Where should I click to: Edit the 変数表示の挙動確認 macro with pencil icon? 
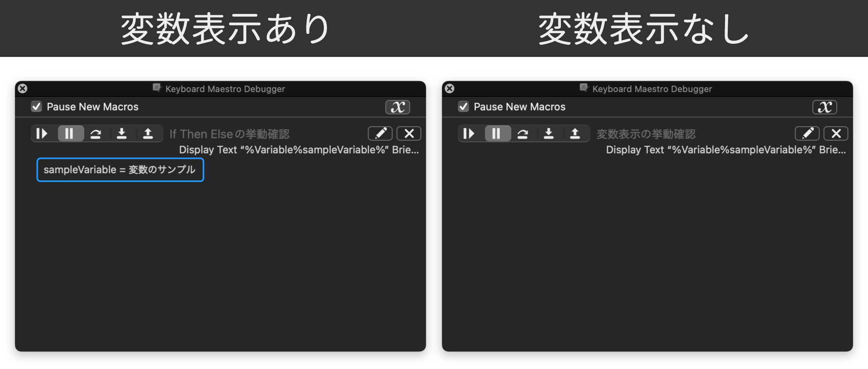807,133
